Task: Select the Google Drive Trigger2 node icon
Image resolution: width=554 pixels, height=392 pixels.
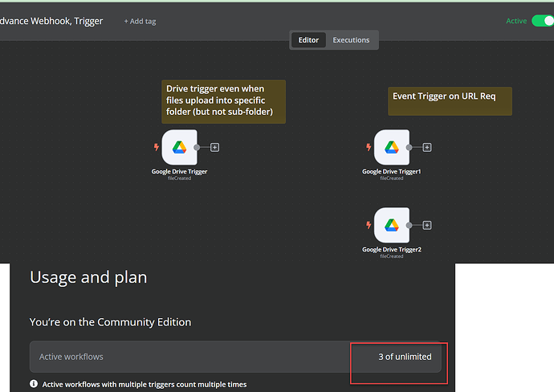Action: click(391, 225)
